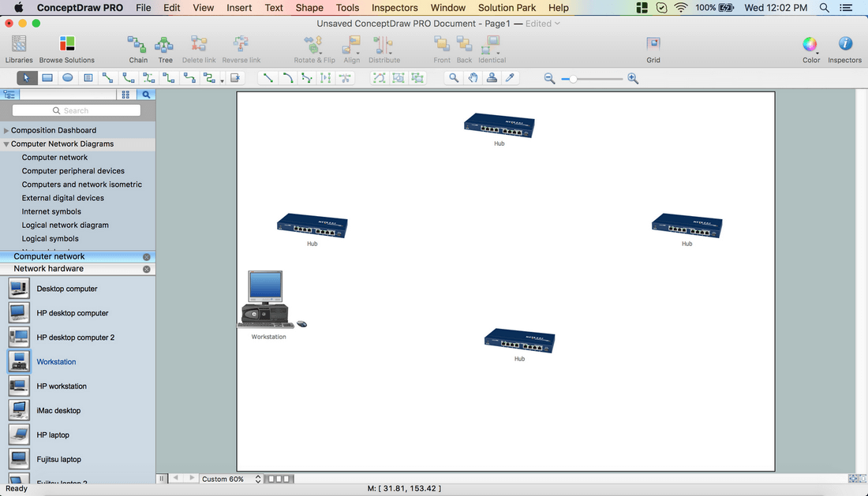The height and width of the screenshot is (496, 868).
Task: Open the Custom 60% zoom dropdown
Action: [x=229, y=479]
